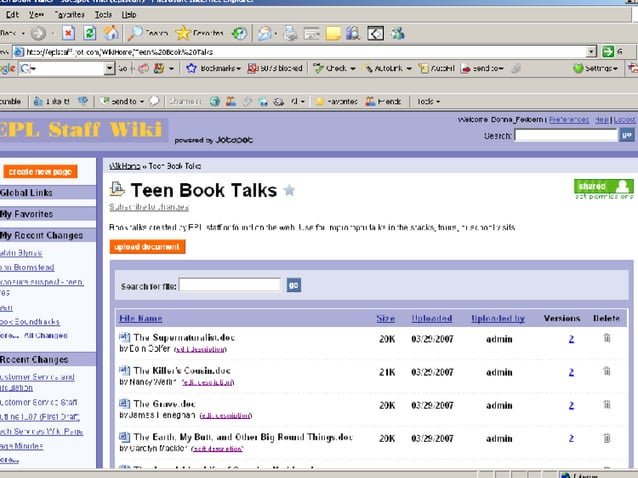Open the Bookmarks dropdown in Google toolbar
The image size is (638, 478).
(x=214, y=68)
